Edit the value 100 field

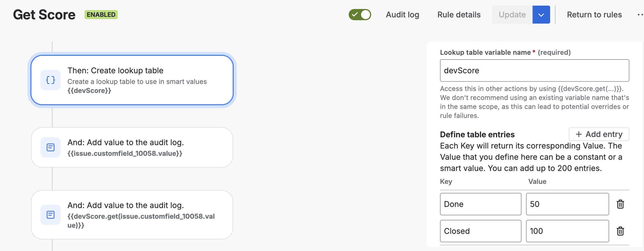[568, 231]
